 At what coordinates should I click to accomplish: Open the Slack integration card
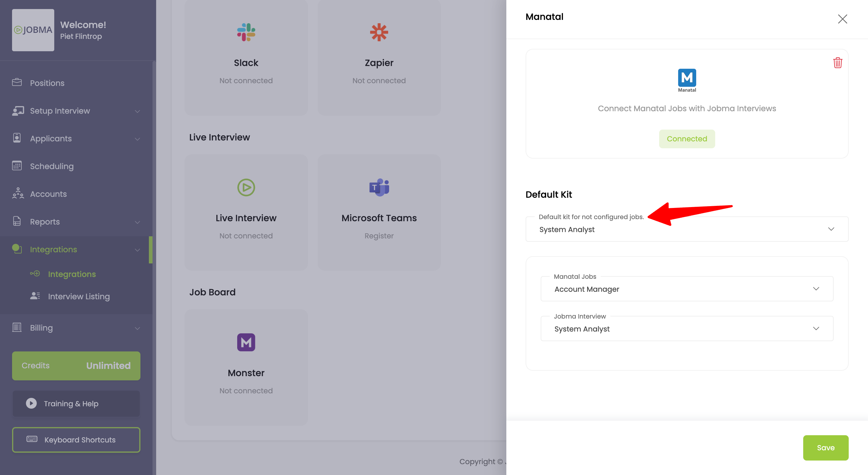(x=246, y=58)
